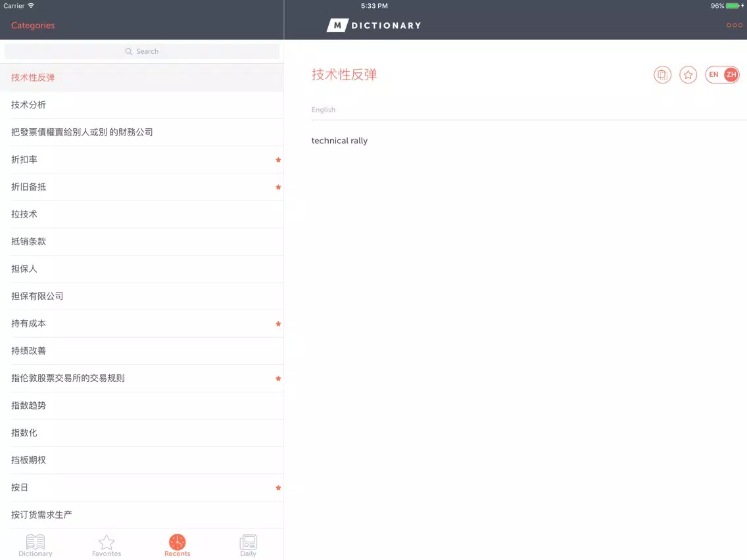747x560 pixels.
Task: Open the Dictionary tab
Action: click(x=36, y=546)
